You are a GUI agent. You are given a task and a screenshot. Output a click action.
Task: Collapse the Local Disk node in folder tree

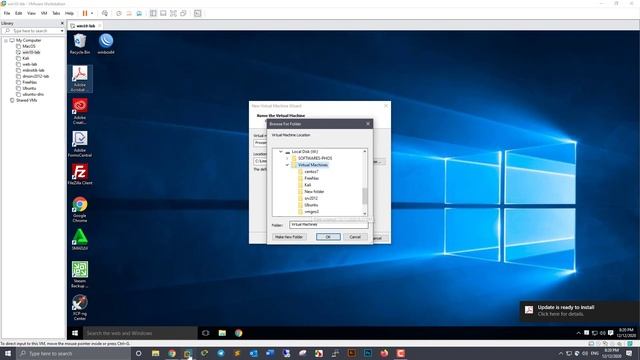pyautogui.click(x=281, y=151)
